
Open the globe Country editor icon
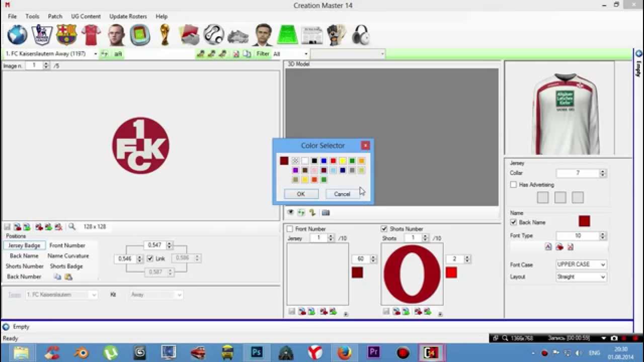coord(18,35)
